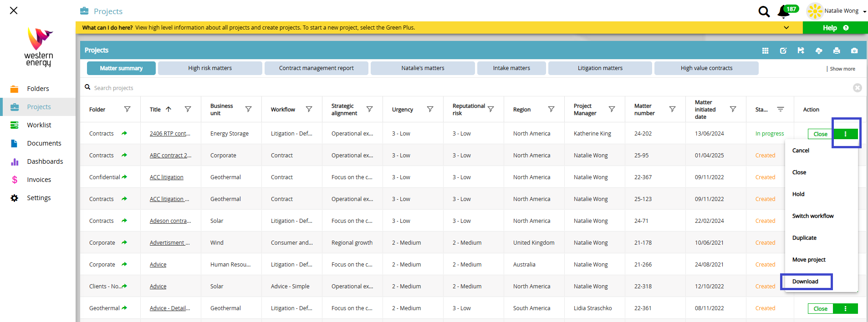Screen dimensions: 868x322
Task: Open three-dot actions for matter 22-361
Action: coord(845,308)
